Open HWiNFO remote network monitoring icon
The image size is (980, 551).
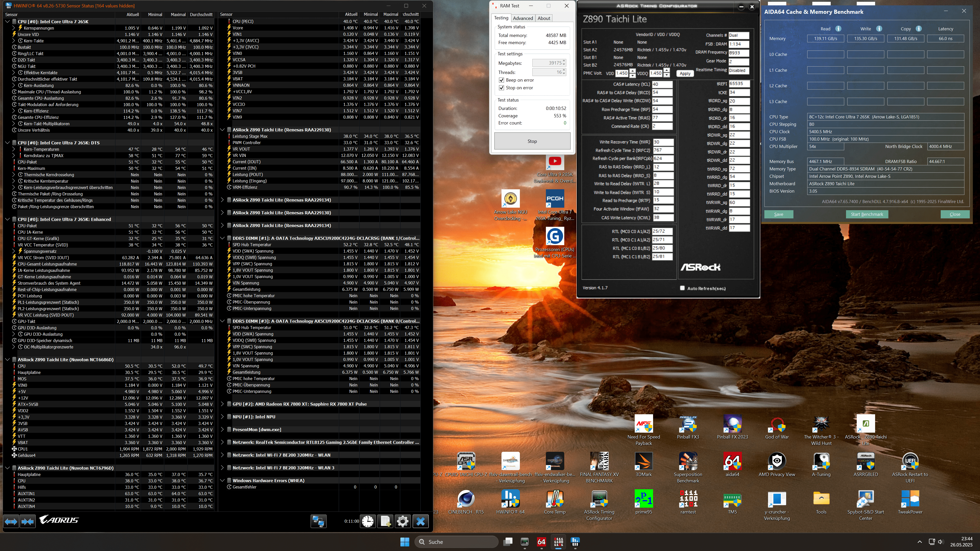(x=318, y=521)
